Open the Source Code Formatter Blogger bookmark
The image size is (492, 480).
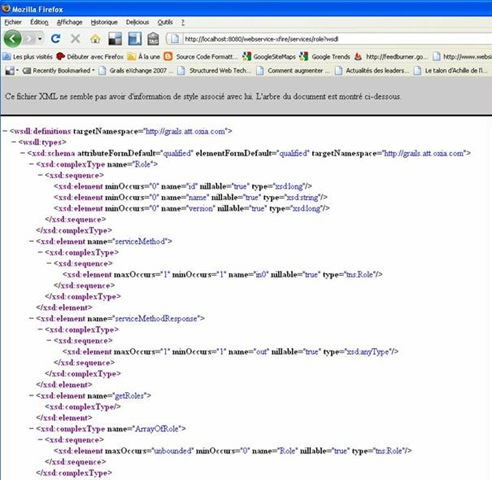pos(202,57)
